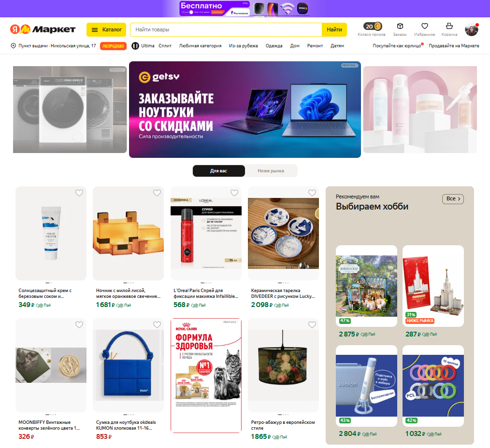
Task: Click the 349 ₽ sunscreen price
Action: 26,305
